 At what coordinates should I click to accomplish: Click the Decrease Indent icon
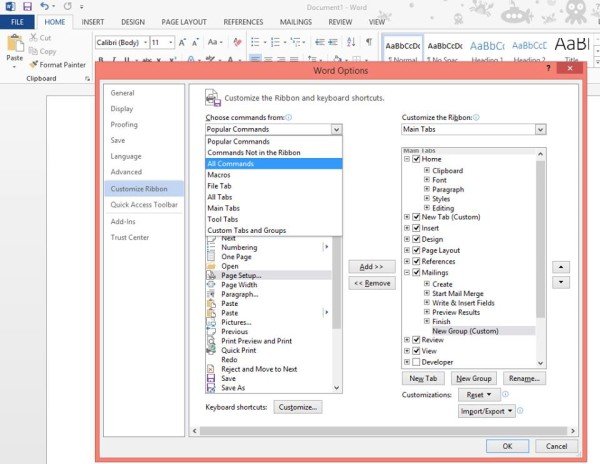pyautogui.click(x=320, y=42)
